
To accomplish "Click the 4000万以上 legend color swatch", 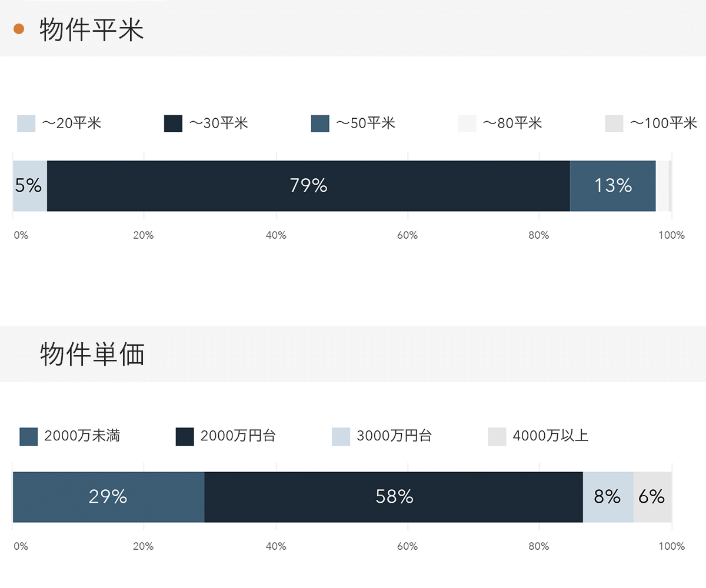I will point(497,436).
